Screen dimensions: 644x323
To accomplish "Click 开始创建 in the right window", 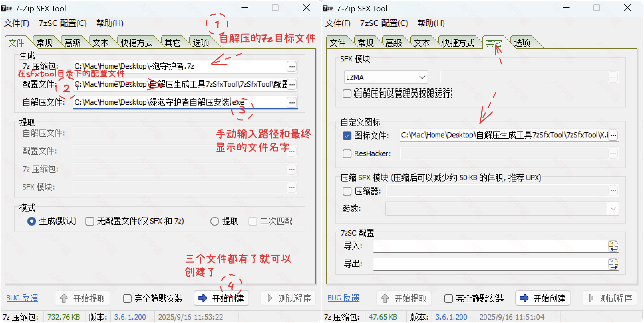I will (x=543, y=298).
